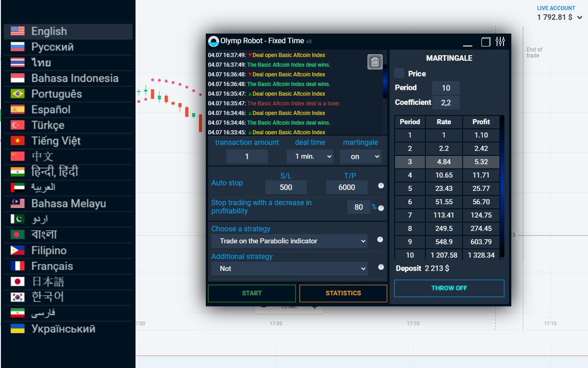This screenshot has height=368, width=588.
Task: Click rate 10.65 in the table
Action: tap(444, 175)
